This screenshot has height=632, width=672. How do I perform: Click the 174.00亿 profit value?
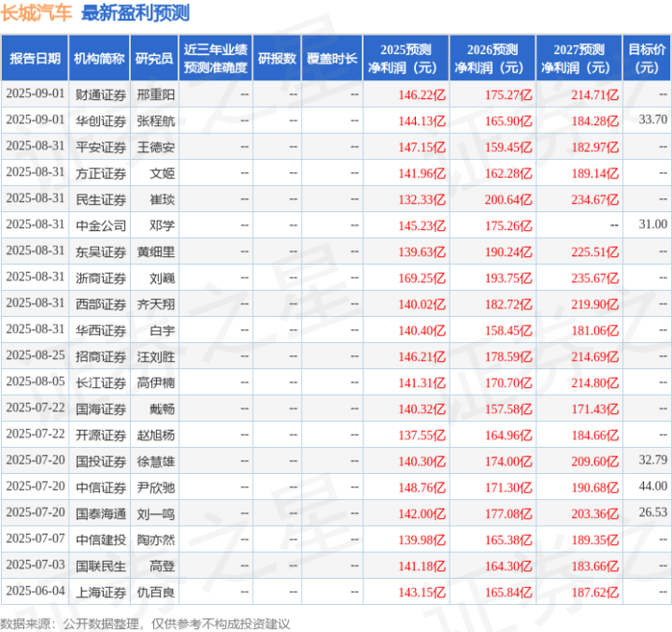[508, 461]
